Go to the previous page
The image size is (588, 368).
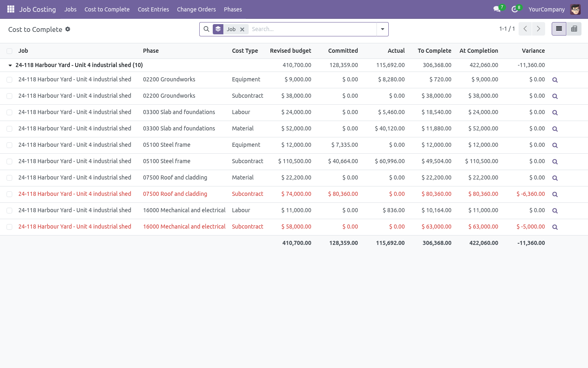(x=525, y=29)
